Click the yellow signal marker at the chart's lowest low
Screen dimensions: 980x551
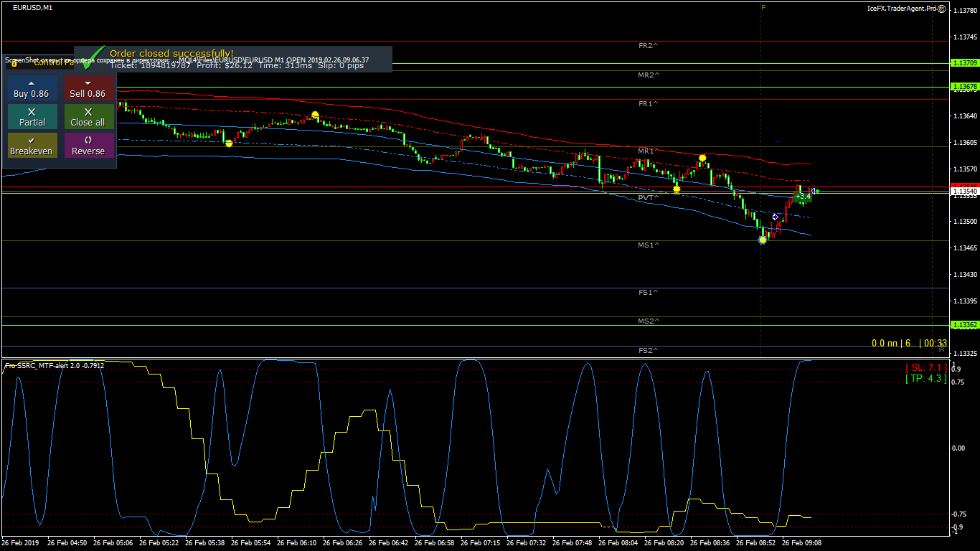pos(763,240)
